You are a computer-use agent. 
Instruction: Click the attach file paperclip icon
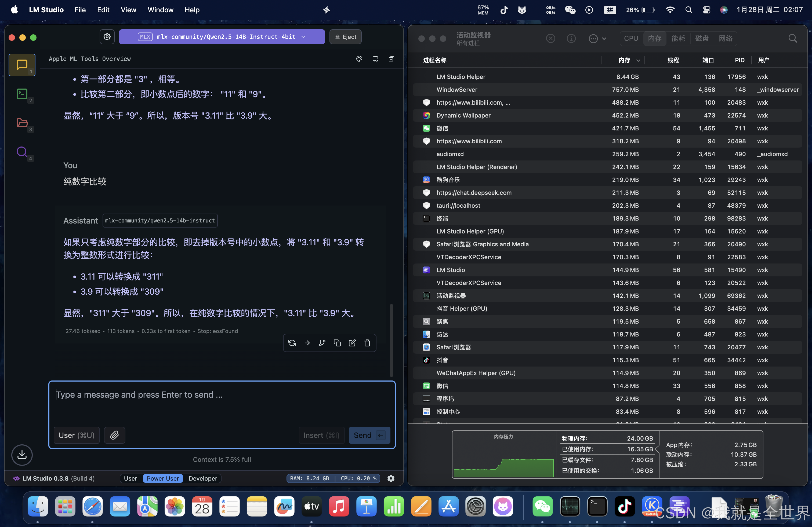pos(114,435)
